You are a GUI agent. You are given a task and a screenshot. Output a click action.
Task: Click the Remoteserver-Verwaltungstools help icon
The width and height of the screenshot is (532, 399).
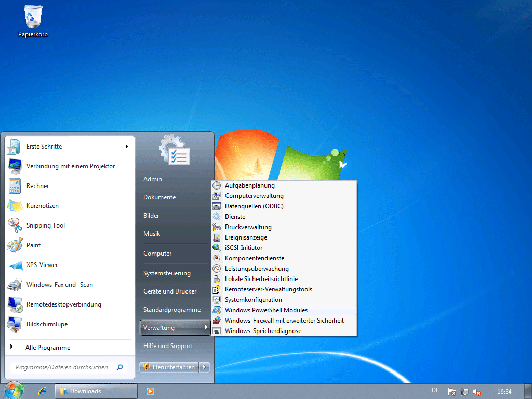tap(217, 289)
